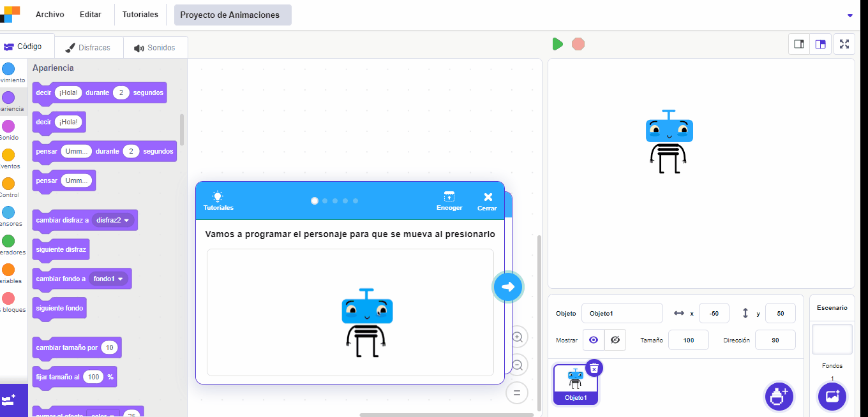Screen dimensions: 868x417
Task: Click the sprite name field Objeto1
Action: coord(622,313)
